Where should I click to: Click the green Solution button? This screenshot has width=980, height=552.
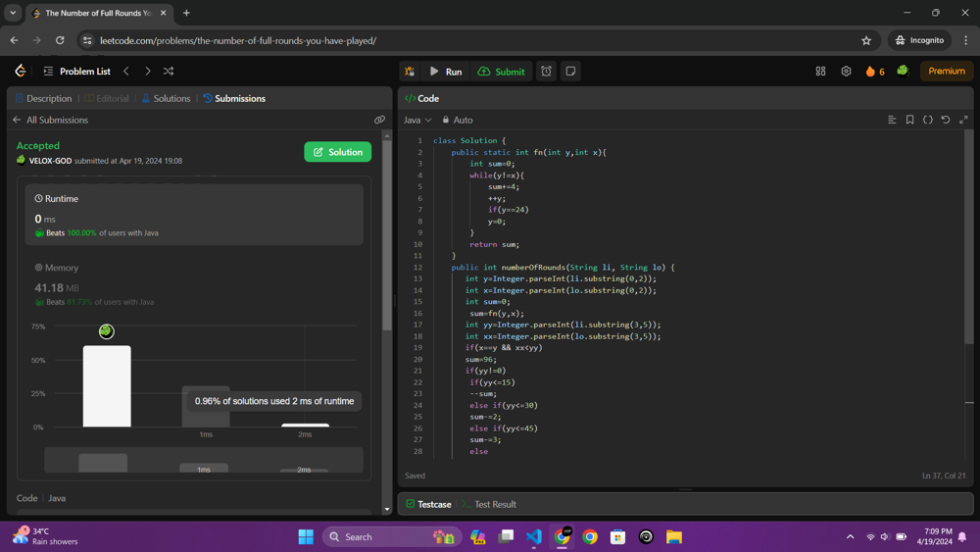click(337, 152)
